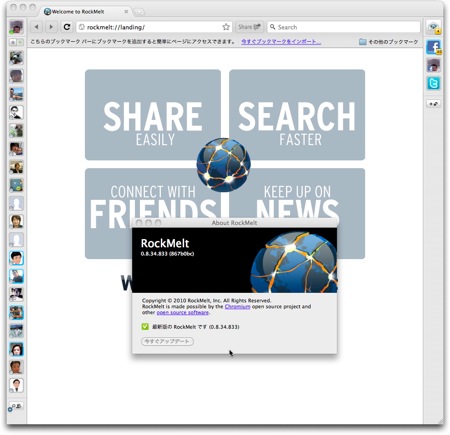Open a new tab with the plus button
This screenshot has width=450, height=435.
139,12
